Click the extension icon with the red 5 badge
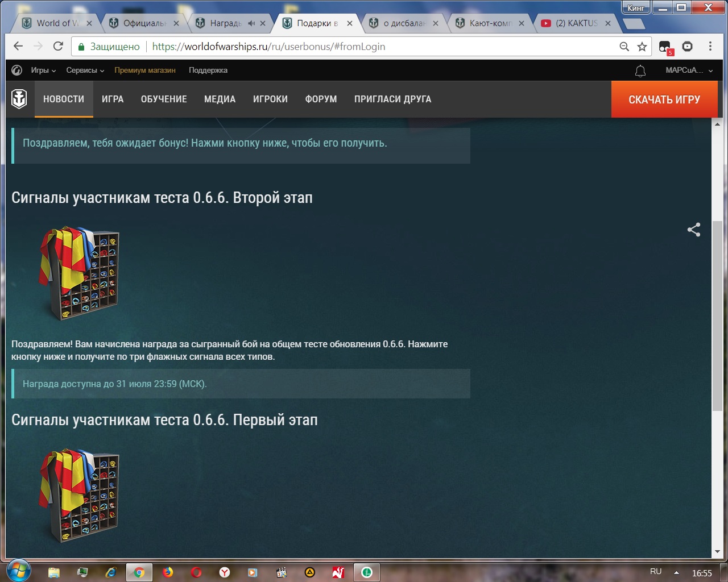The image size is (728, 582). pyautogui.click(x=665, y=48)
